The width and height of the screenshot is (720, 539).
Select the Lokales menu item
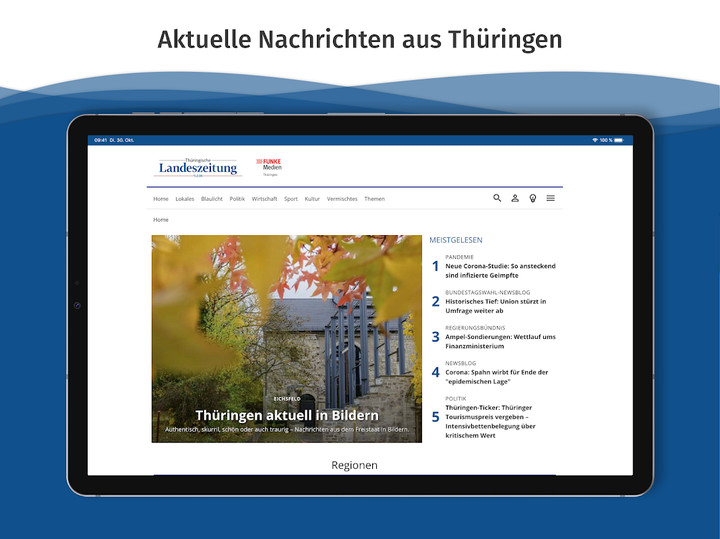[184, 199]
